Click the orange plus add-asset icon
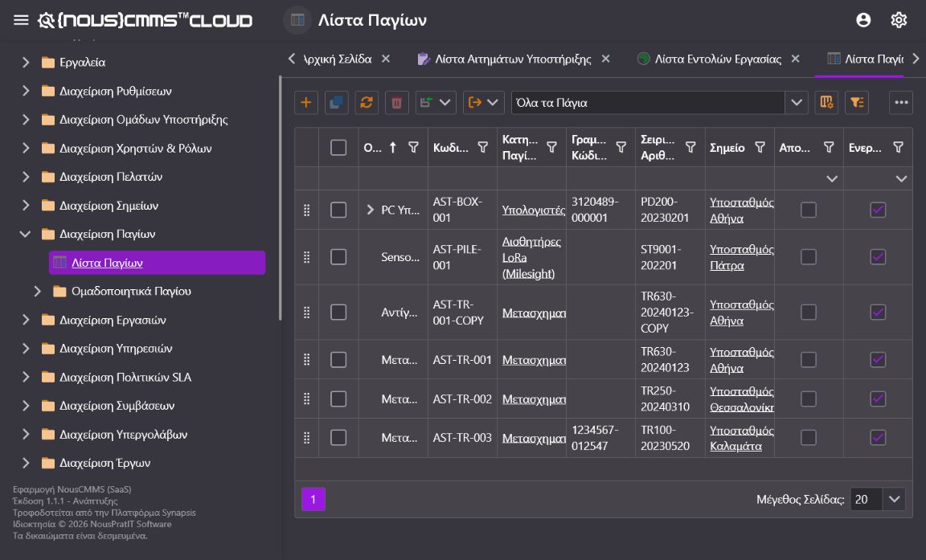The image size is (926, 560). 306,103
